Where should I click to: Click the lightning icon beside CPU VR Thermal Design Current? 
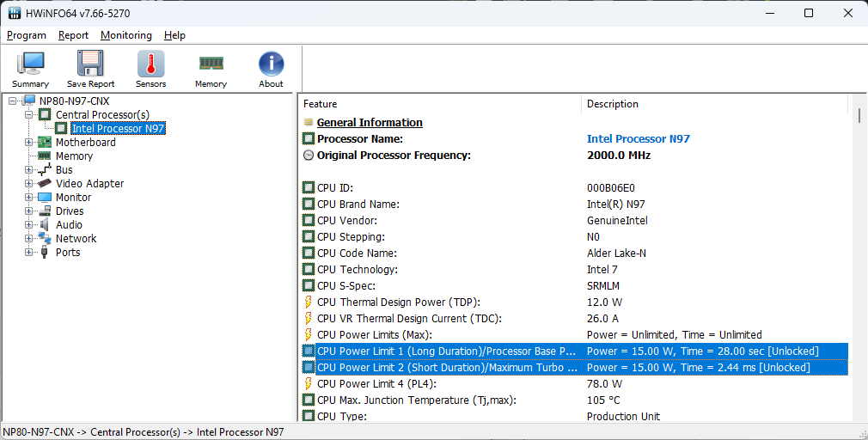pos(309,318)
